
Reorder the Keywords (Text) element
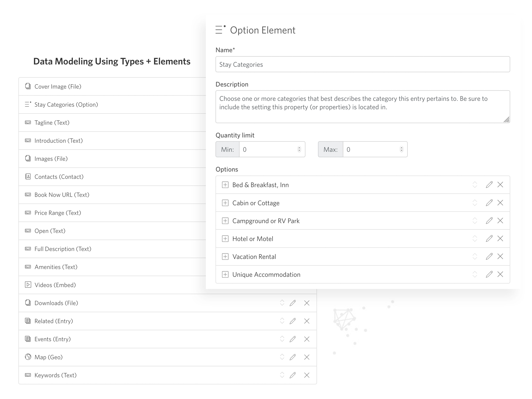point(282,375)
